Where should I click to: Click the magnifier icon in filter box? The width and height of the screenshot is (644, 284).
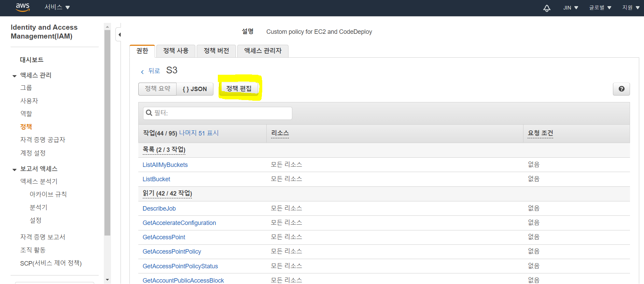point(149,113)
